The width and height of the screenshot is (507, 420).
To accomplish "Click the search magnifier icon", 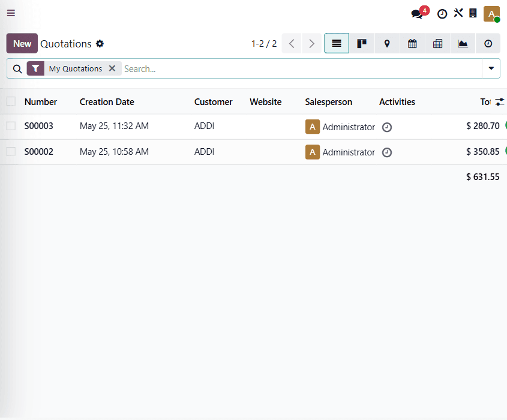I will 17,69.
